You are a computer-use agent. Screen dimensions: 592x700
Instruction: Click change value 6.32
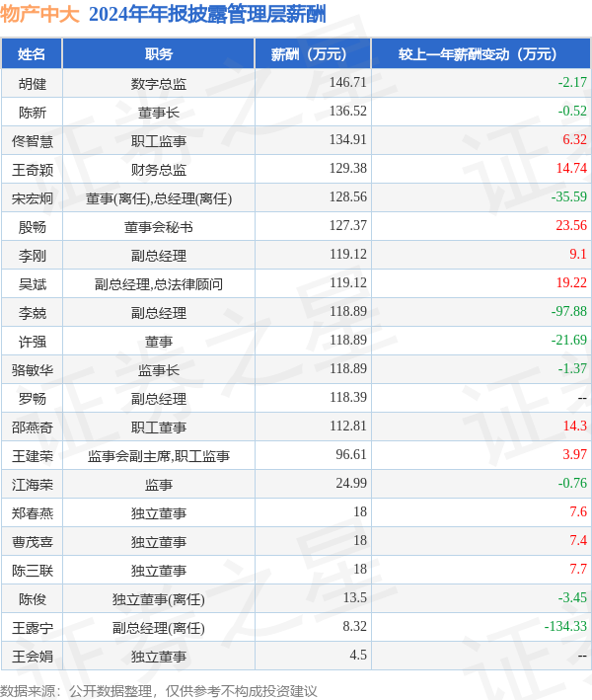574,139
